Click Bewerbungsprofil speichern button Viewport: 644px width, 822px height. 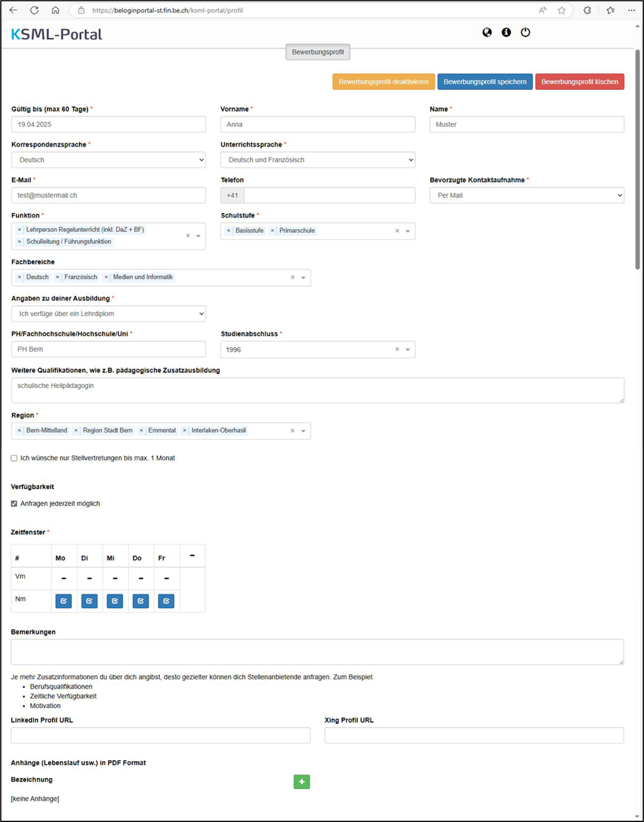pos(484,82)
